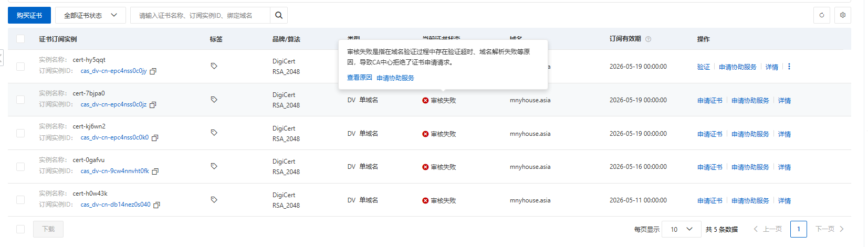Go to page 1 in pagination
Viewport: 868px width, 247px height.
point(799,229)
